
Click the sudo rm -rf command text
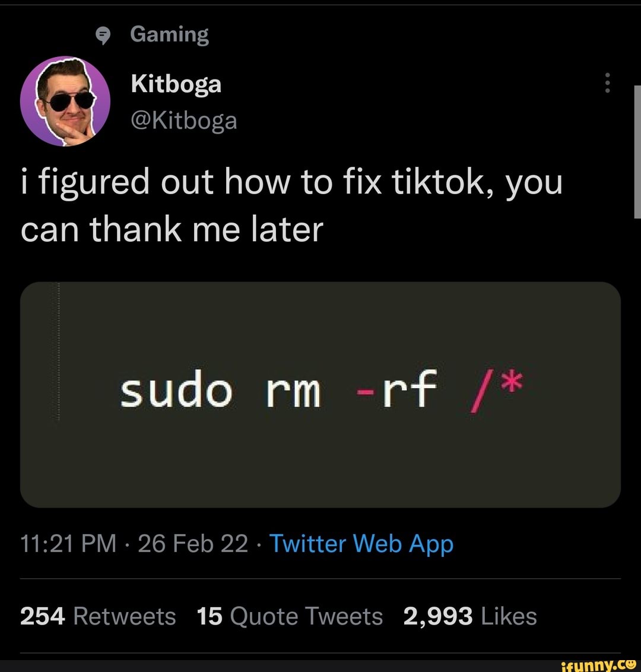(x=279, y=390)
